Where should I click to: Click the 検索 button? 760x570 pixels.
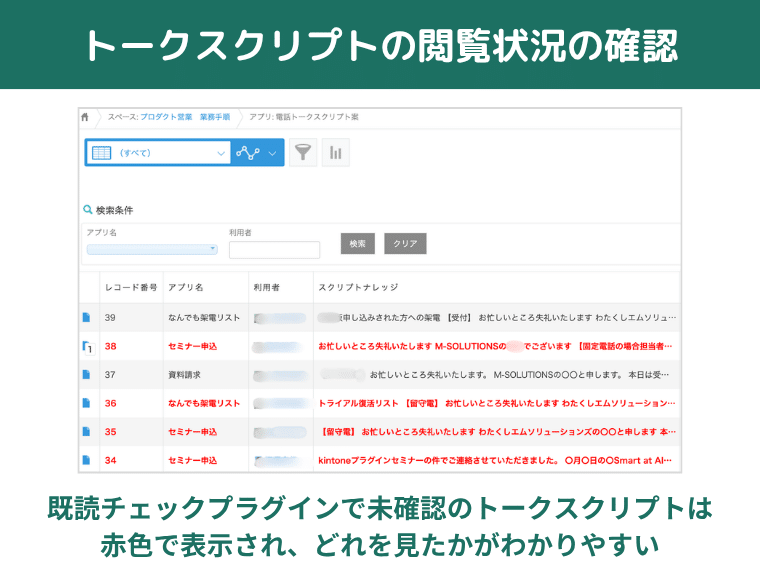point(358,243)
